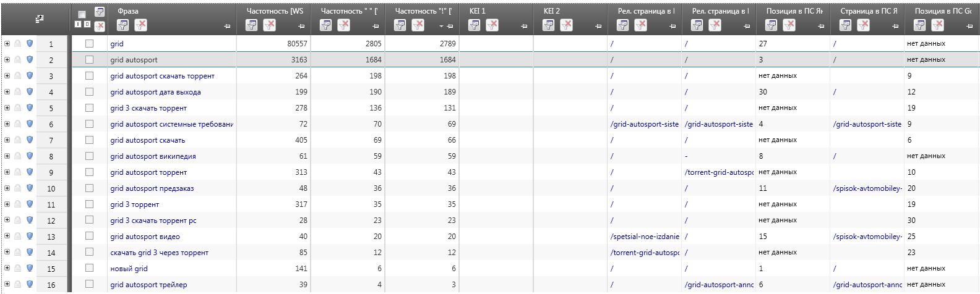Check the box for "grid autosport" row 2
This screenshot has width=980, height=294.
tap(89, 59)
